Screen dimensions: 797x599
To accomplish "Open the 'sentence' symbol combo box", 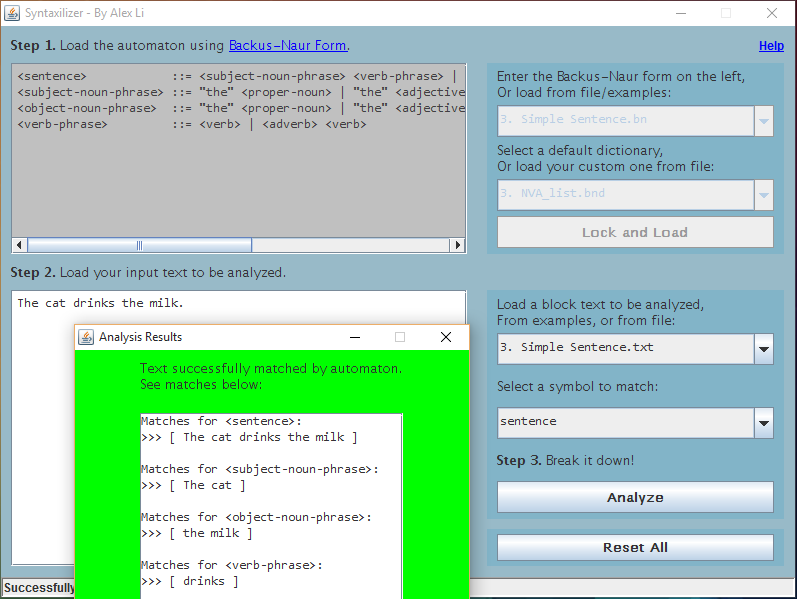I will coord(635,423).
